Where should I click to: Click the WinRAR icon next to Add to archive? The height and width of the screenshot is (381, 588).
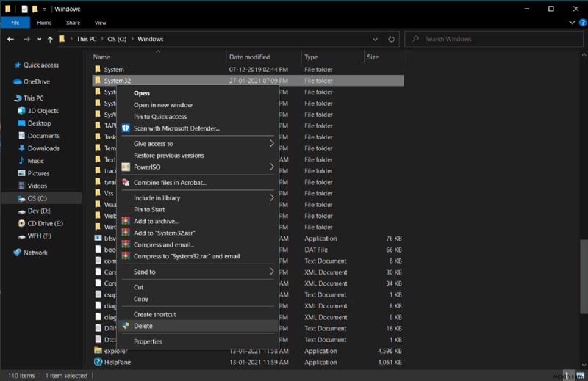(x=126, y=222)
